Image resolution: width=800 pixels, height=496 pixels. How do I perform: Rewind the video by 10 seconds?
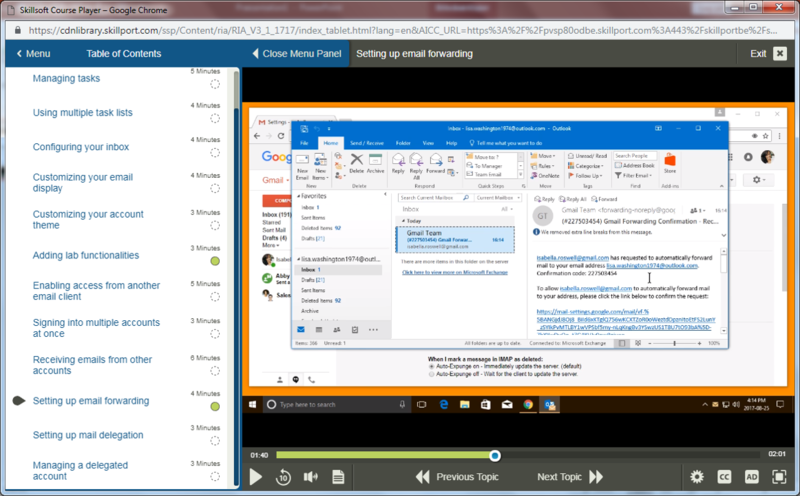click(283, 477)
